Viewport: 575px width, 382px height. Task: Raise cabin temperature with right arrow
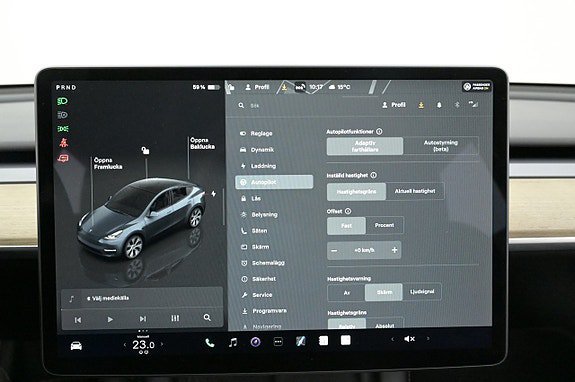click(162, 344)
